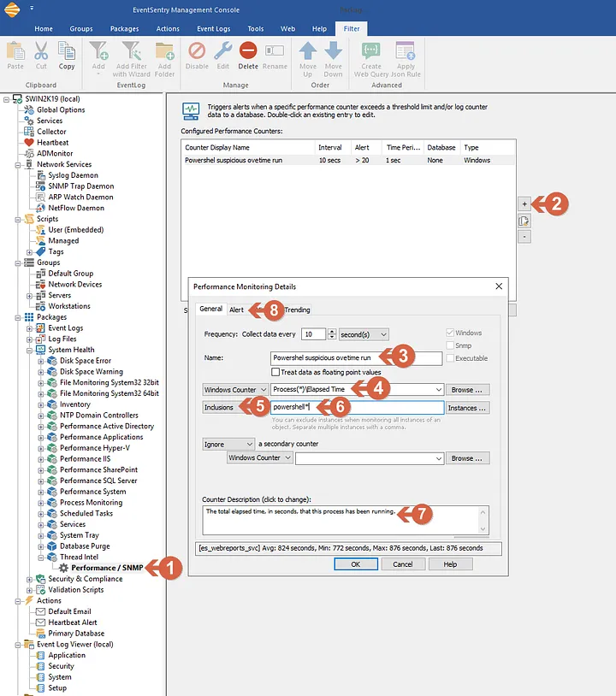Toggle the Executable checkbox
Screen dimensions: 616x696
450,358
